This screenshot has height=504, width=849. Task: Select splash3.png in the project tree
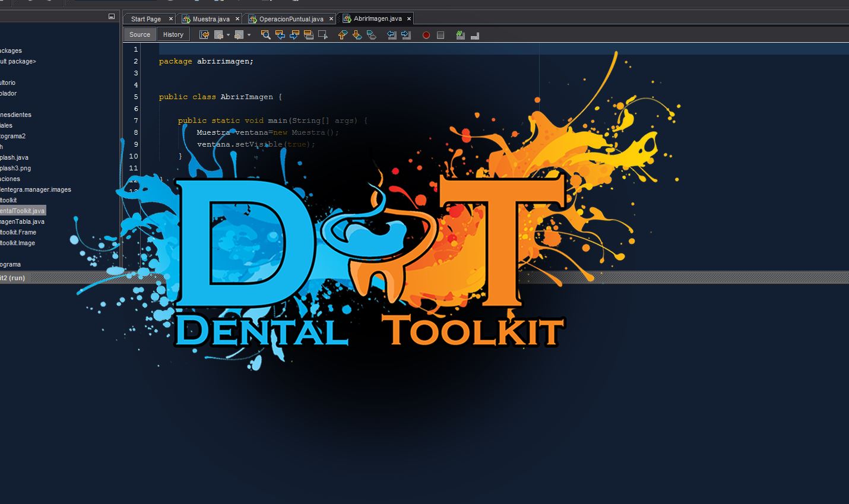(x=15, y=168)
